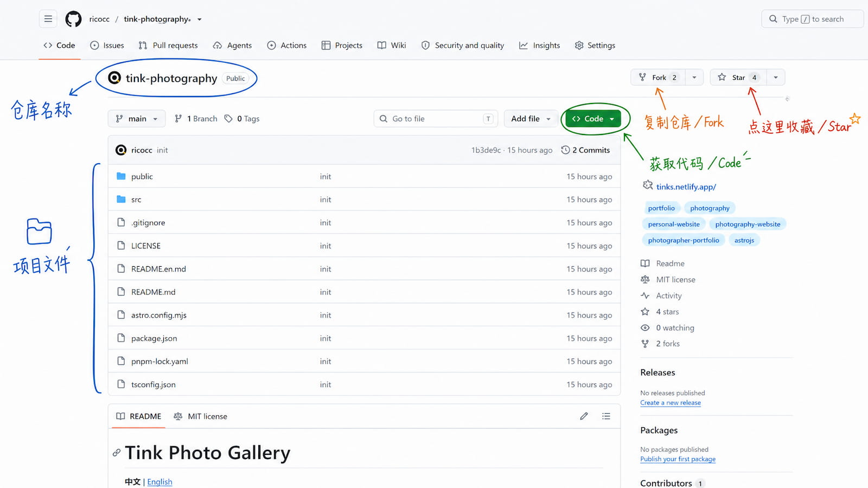Click the astrojs topic tag
This screenshot has width=868, height=488.
(x=744, y=240)
